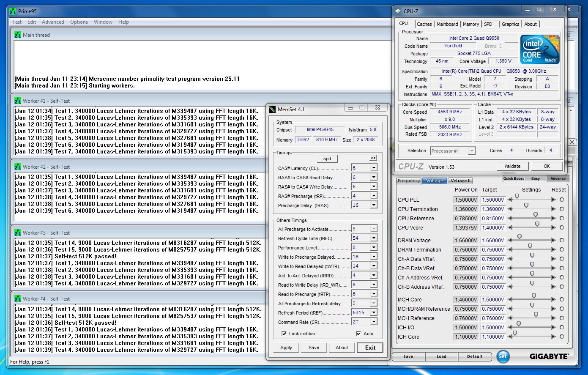The height and width of the screenshot is (375, 588).
Task: Click the Main thread window icon
Action: point(18,35)
